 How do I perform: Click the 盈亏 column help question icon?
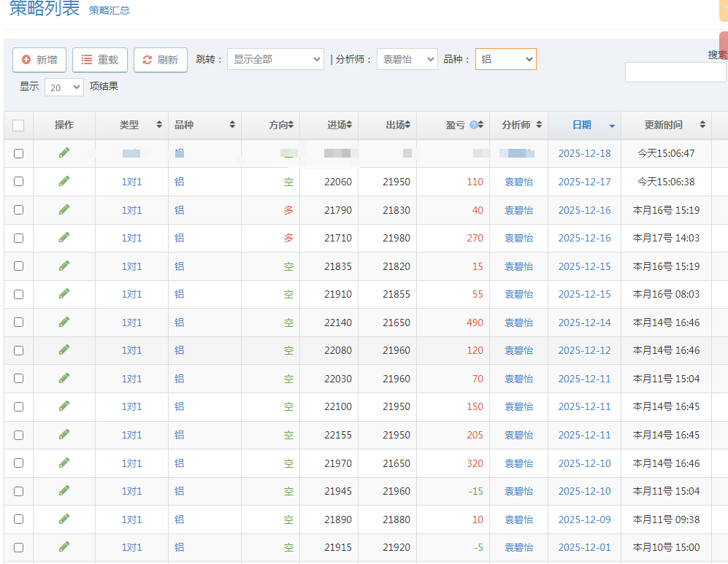(473, 124)
